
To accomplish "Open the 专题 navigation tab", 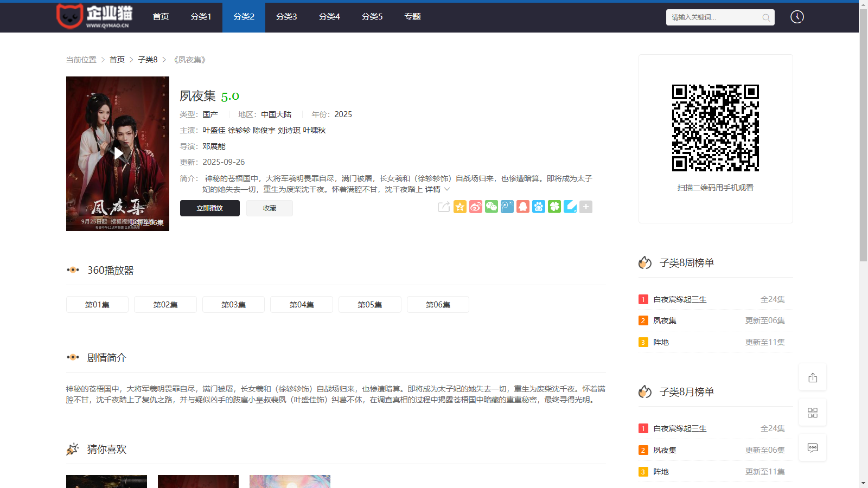I will click(x=412, y=17).
